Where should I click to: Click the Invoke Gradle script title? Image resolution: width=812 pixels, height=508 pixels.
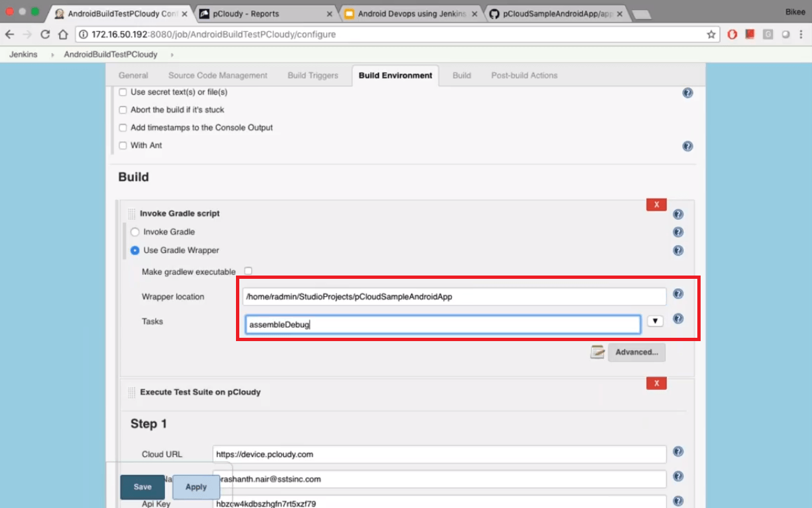point(180,214)
